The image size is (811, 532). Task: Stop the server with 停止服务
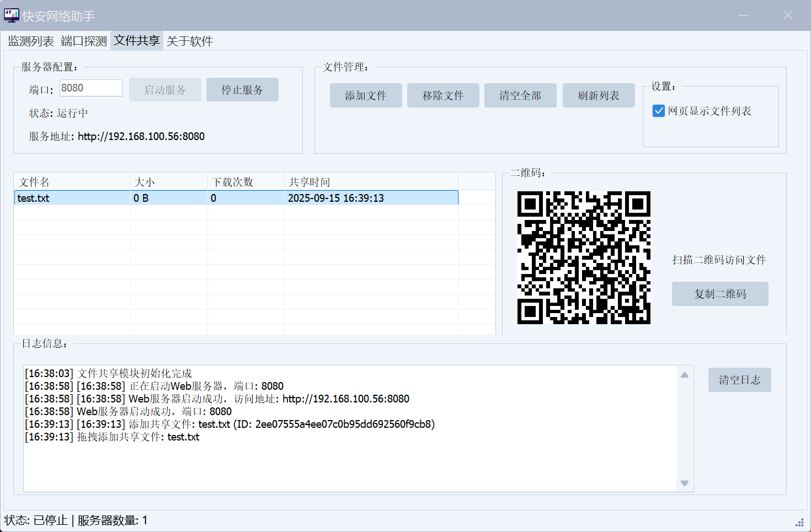point(242,90)
